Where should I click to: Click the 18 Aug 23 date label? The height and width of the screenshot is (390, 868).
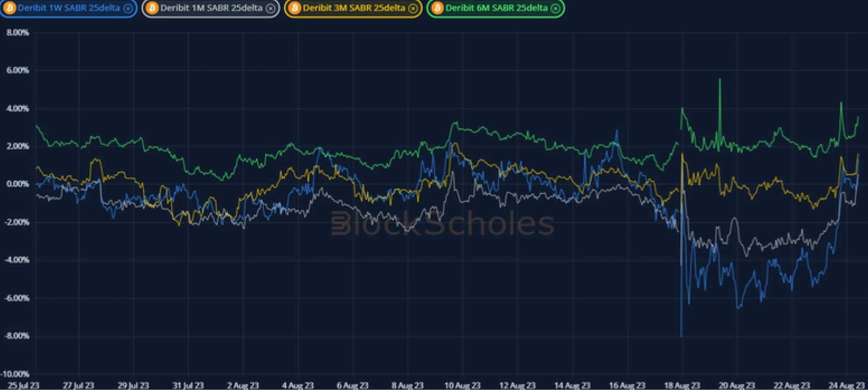point(682,385)
